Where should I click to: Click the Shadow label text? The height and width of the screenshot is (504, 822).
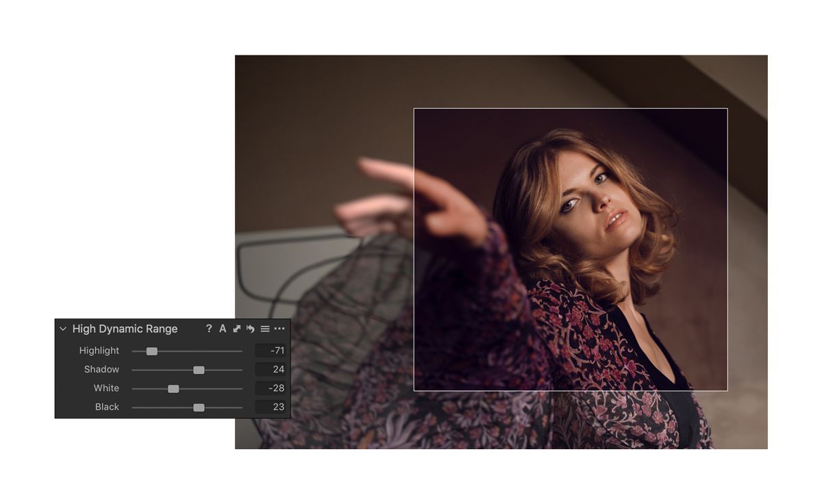click(x=101, y=369)
